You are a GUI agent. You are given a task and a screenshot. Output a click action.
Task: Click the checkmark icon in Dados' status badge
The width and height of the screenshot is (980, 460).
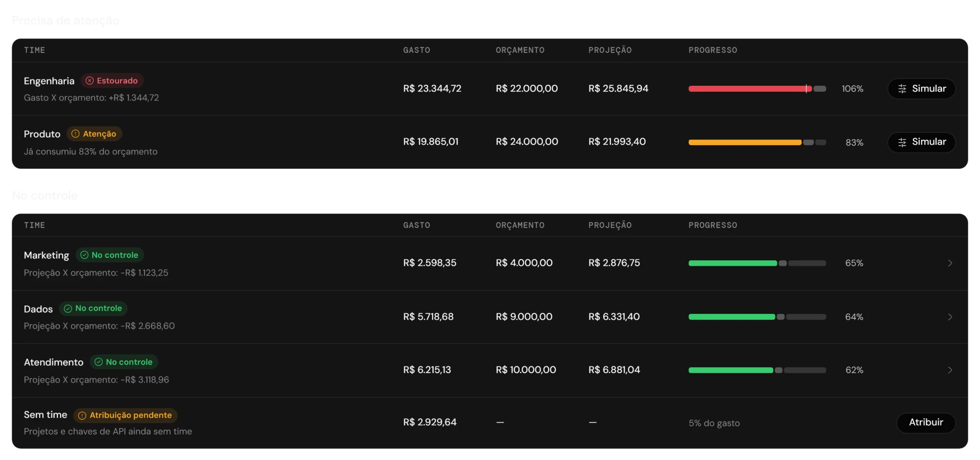(x=68, y=308)
